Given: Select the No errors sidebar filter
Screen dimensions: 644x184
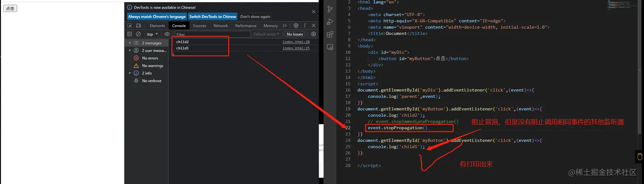Looking at the screenshot, I should (x=150, y=58).
